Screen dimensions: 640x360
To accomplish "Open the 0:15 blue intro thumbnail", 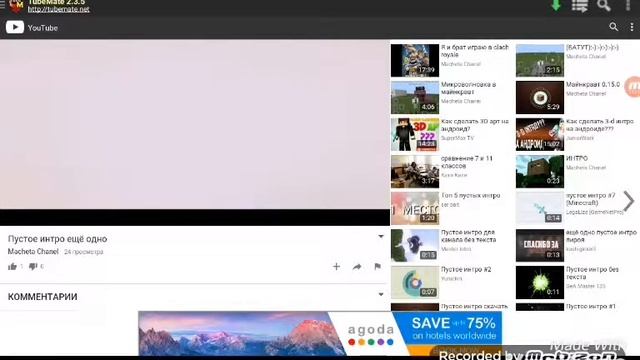I will tap(415, 245).
